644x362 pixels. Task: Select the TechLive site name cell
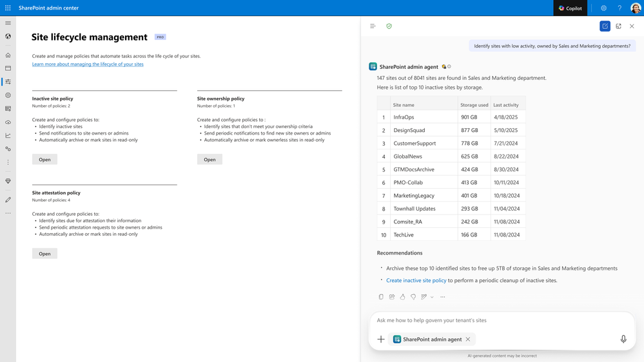click(x=424, y=234)
